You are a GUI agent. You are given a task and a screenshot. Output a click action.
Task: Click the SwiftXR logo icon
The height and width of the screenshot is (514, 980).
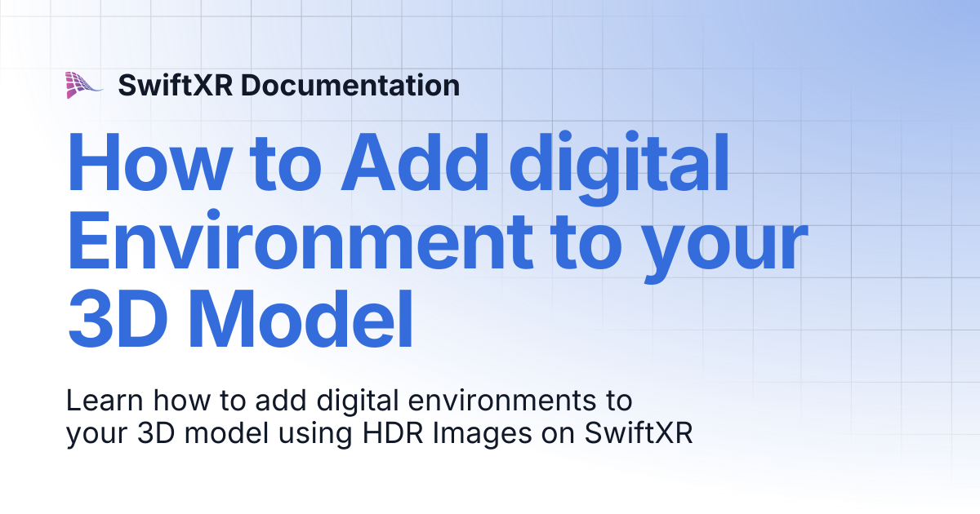(83, 85)
